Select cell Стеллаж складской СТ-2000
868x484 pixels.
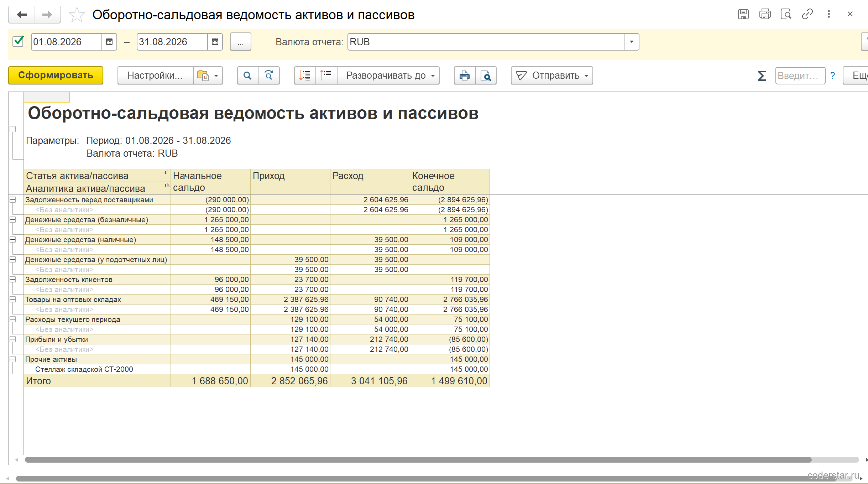[97, 369]
